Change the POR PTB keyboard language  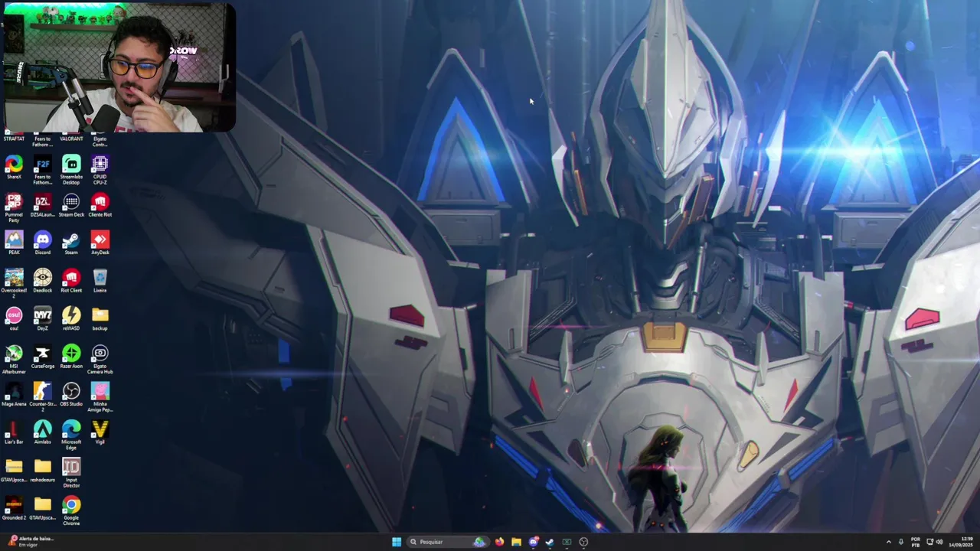point(916,542)
